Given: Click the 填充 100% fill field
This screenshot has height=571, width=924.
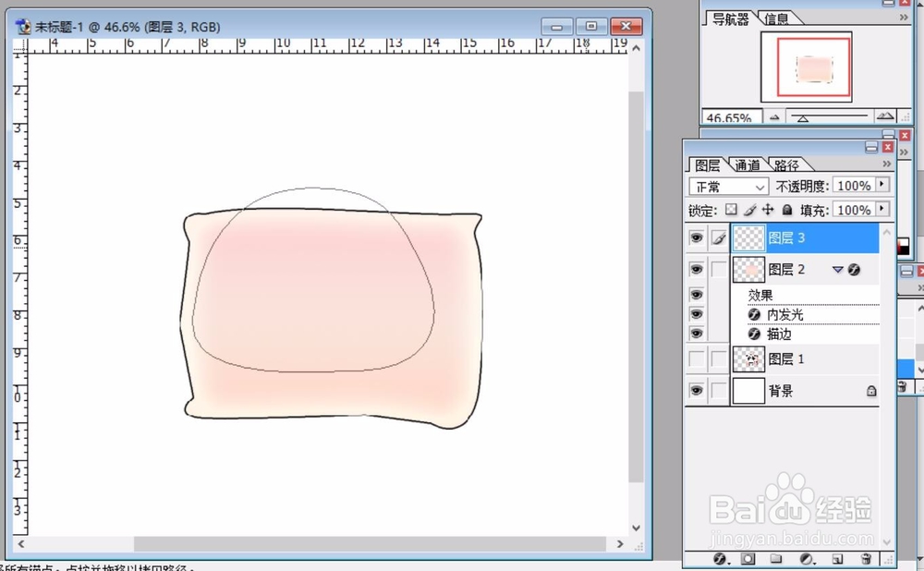Looking at the screenshot, I should tap(854, 209).
